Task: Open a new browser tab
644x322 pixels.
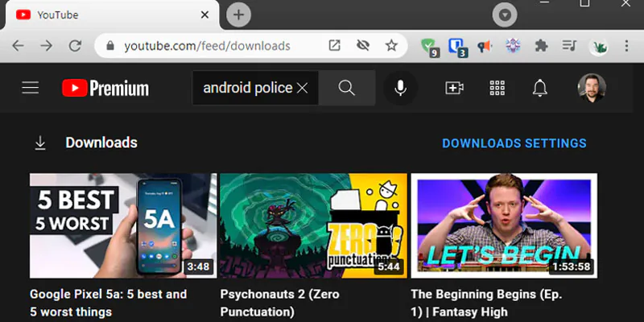Action: 238,14
